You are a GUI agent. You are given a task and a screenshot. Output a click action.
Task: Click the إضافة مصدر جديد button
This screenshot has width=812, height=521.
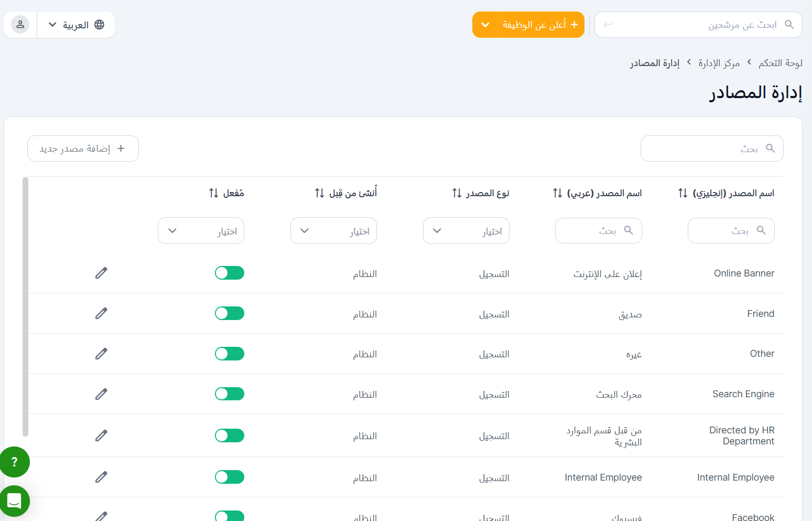83,148
